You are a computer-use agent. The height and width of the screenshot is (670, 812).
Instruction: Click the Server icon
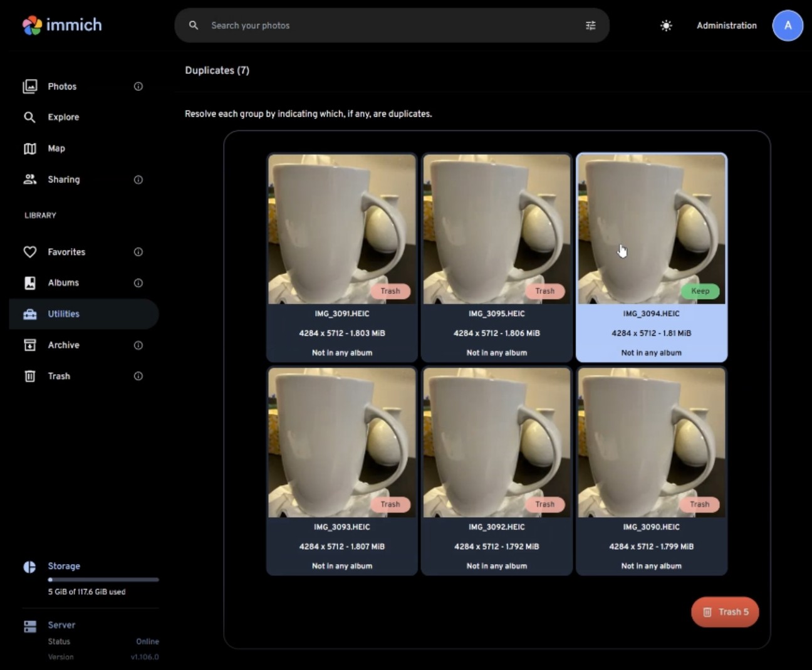coord(29,626)
